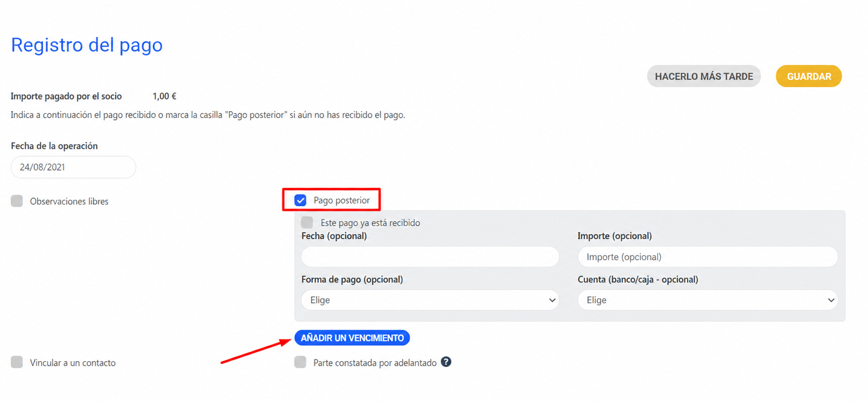This screenshot has height=401, width=868.
Task: Click the Registro del pago heading
Action: [87, 45]
